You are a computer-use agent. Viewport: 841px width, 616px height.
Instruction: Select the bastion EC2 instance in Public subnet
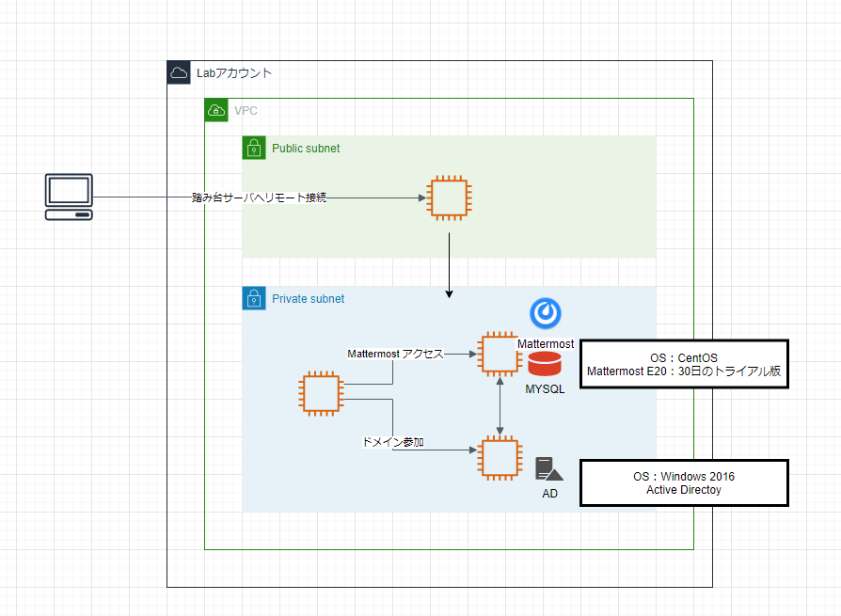pyautogui.click(x=449, y=197)
